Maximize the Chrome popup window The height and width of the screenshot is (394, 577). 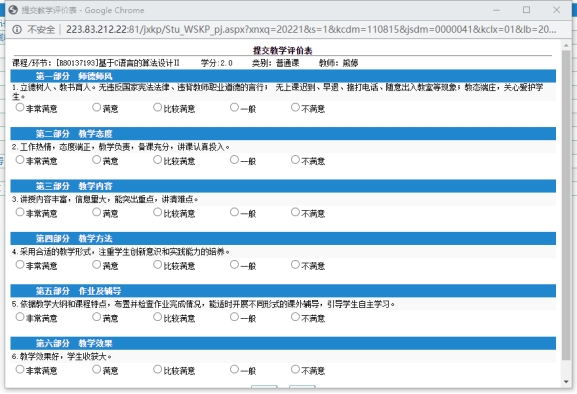527,10
